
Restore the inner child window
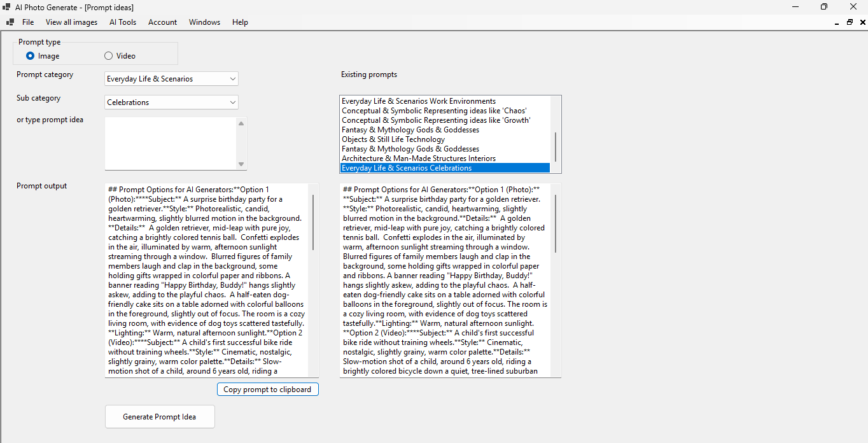pyautogui.click(x=850, y=22)
